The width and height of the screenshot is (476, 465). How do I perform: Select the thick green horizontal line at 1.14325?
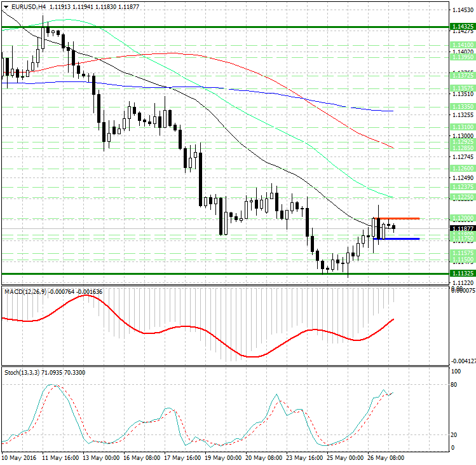click(225, 27)
